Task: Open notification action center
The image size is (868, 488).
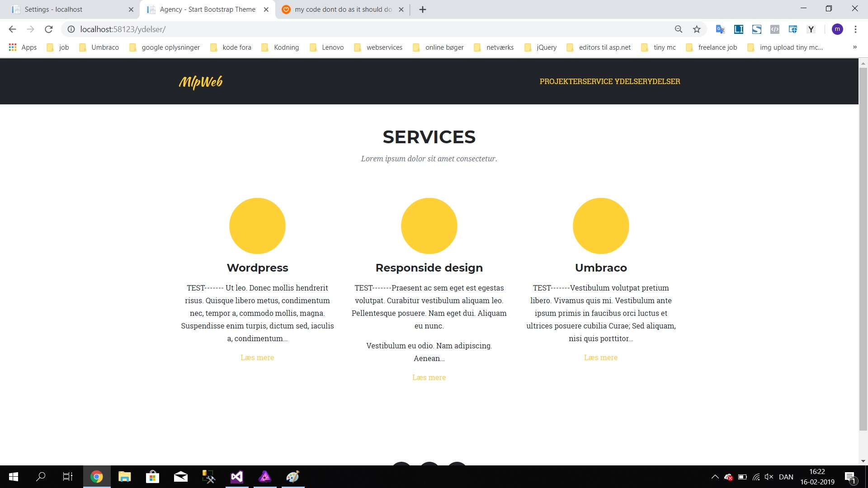Action: (850, 477)
